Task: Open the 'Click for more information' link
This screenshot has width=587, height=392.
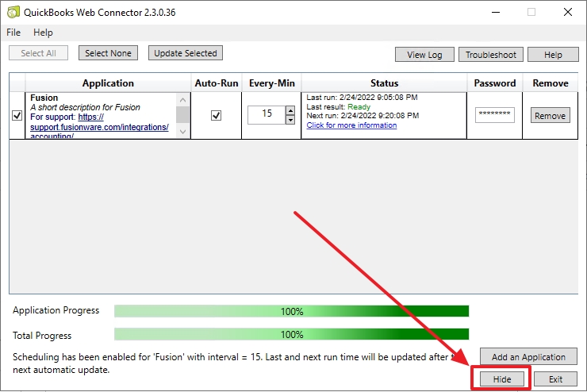Action: click(351, 125)
